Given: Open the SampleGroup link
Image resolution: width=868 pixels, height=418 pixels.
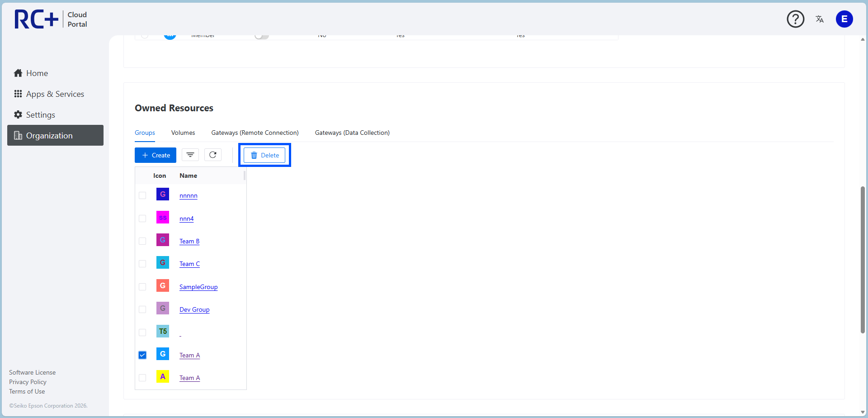Looking at the screenshot, I should point(198,287).
